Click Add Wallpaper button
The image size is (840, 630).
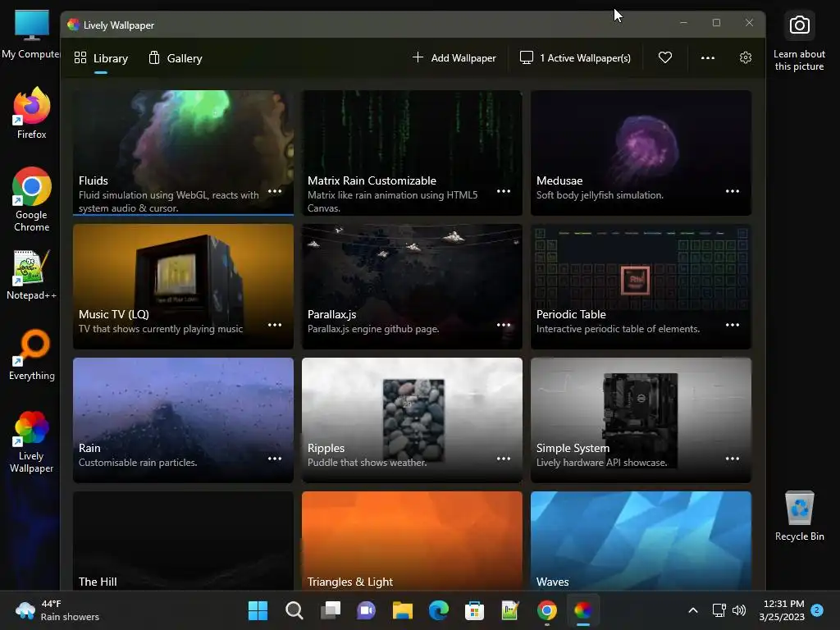coord(454,58)
